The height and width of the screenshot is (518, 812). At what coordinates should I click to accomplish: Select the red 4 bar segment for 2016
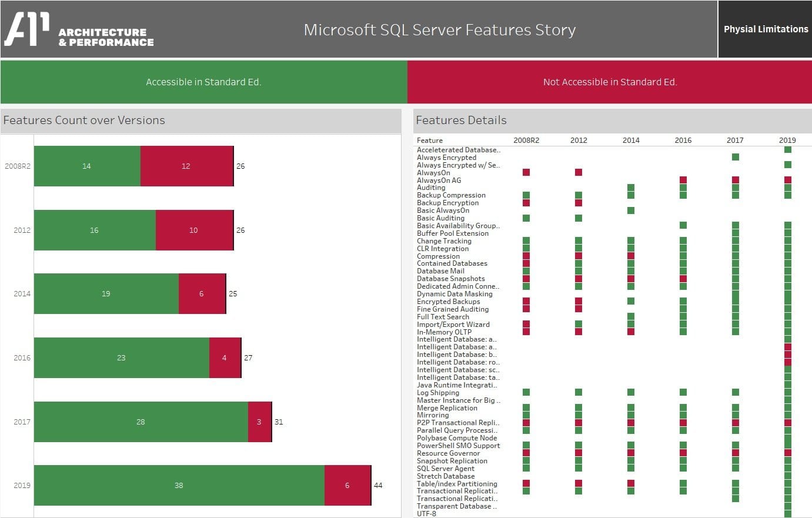click(x=225, y=357)
